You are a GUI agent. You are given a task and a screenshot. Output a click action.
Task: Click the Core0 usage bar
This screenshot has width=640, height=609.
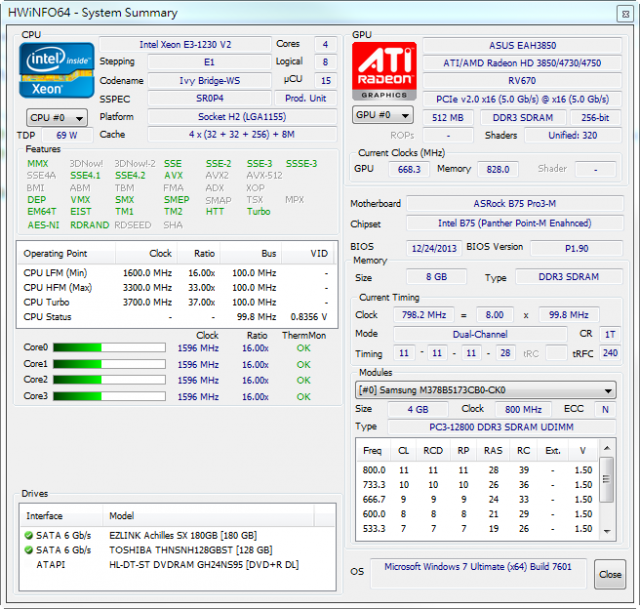coord(109,347)
